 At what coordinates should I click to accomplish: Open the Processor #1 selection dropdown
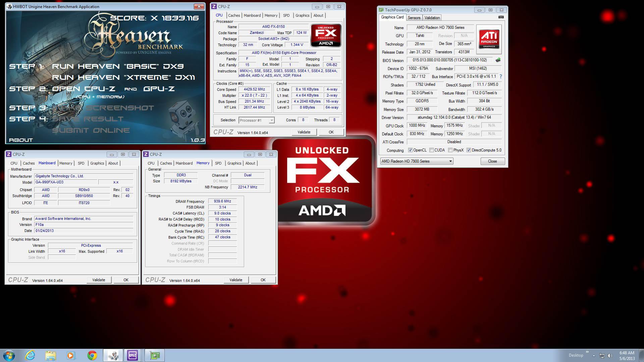pyautogui.click(x=257, y=120)
